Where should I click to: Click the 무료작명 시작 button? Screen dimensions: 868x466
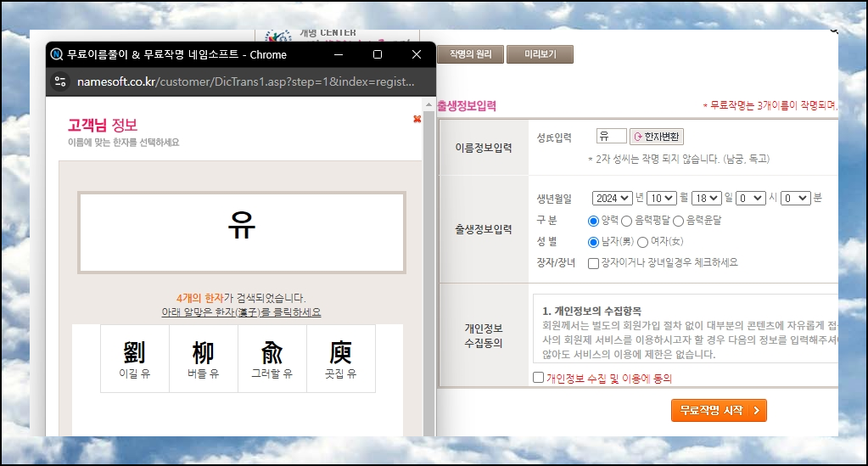719,411
